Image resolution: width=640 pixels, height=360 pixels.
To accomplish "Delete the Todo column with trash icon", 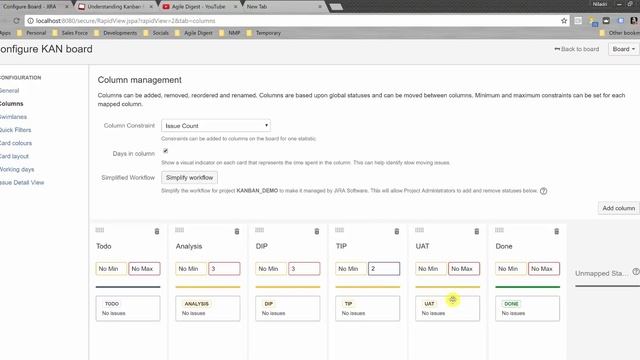I will pos(157,231).
